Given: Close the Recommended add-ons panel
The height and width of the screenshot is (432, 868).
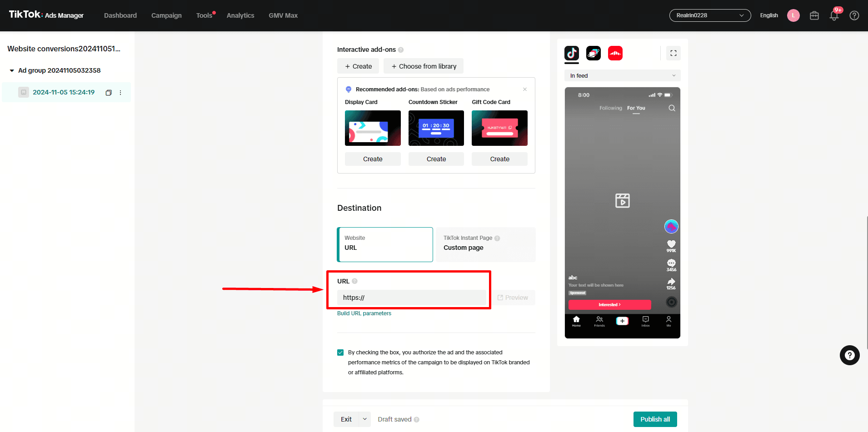Looking at the screenshot, I should click(524, 89).
